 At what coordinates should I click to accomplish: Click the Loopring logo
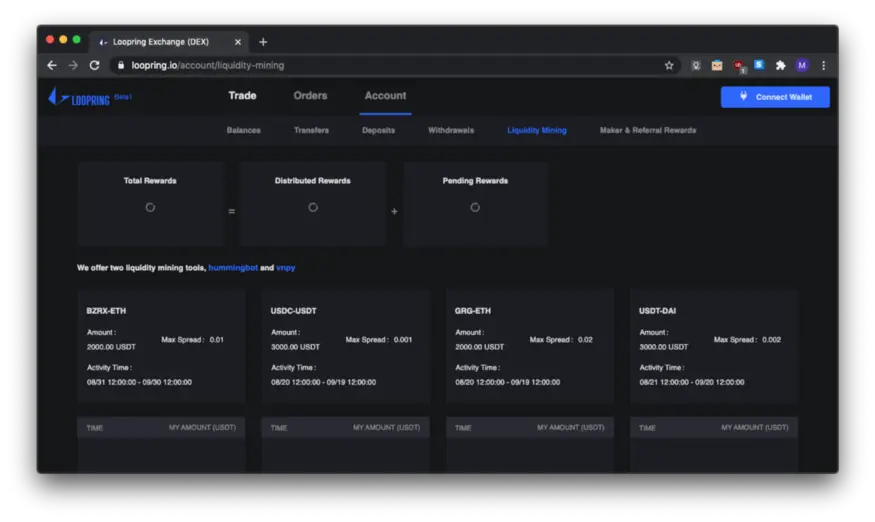pyautogui.click(x=79, y=97)
